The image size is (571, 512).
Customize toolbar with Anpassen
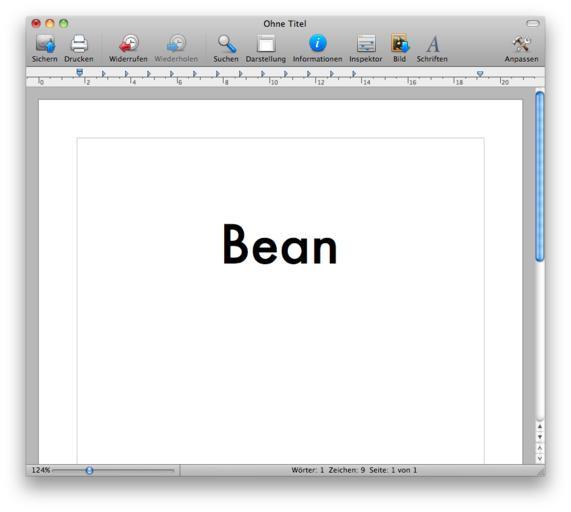pyautogui.click(x=521, y=44)
